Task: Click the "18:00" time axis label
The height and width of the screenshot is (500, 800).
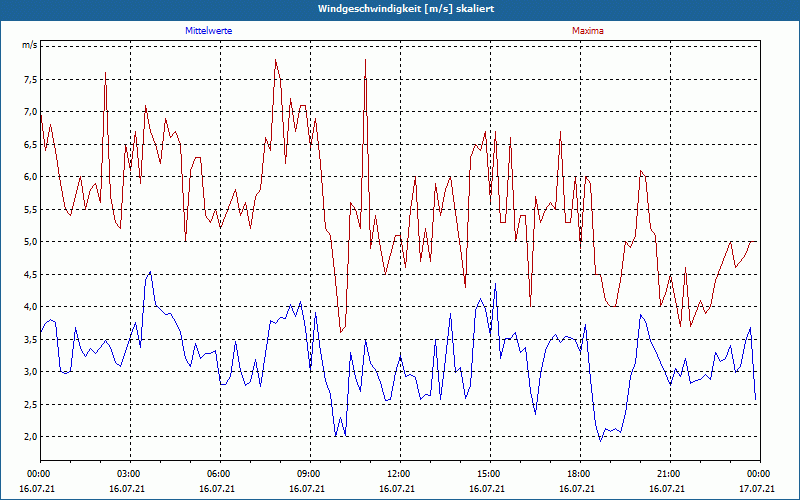Action: click(581, 474)
